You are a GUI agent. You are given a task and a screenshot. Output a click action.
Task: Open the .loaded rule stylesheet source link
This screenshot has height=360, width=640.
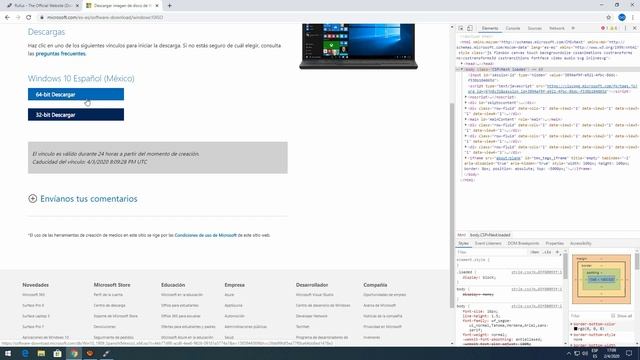[x=536, y=272]
